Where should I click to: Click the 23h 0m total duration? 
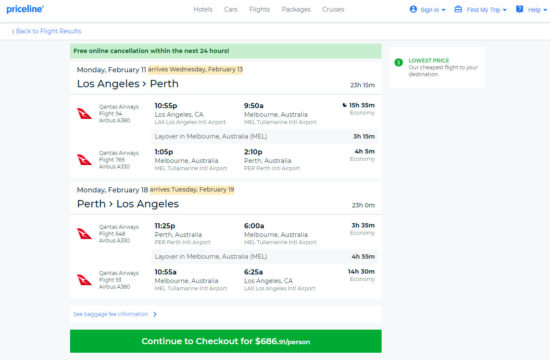pos(363,205)
